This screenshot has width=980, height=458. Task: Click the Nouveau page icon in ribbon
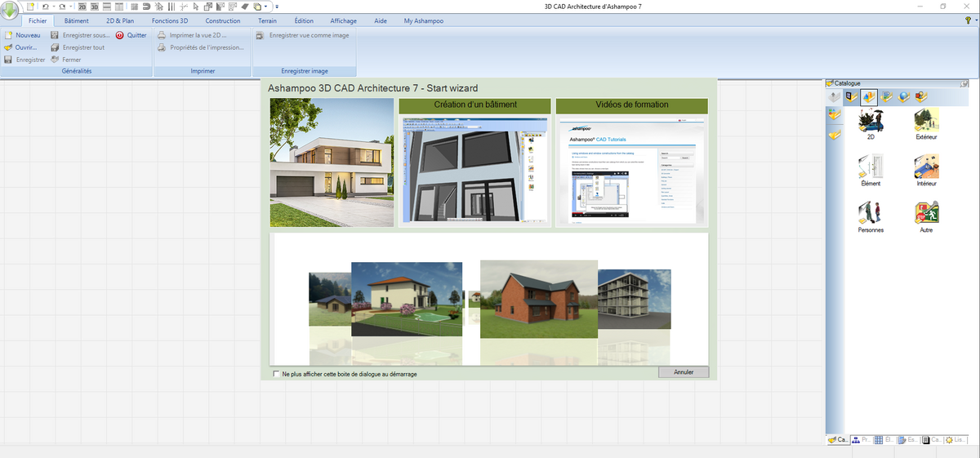(x=8, y=35)
